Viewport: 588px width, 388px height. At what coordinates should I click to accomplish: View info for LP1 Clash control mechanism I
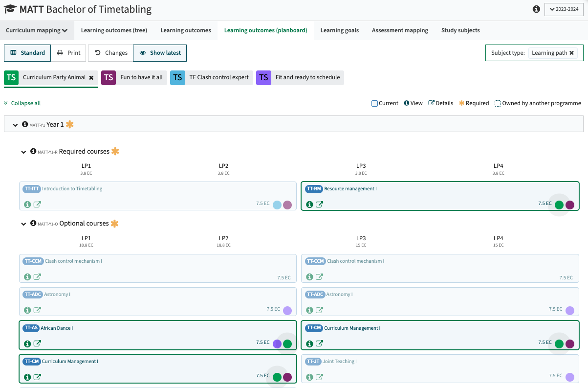(27, 277)
